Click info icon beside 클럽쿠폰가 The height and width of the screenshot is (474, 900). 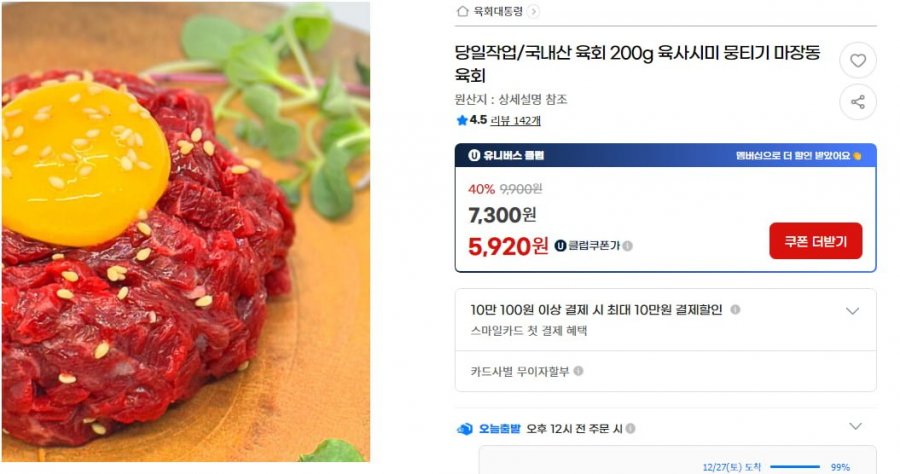(627, 246)
